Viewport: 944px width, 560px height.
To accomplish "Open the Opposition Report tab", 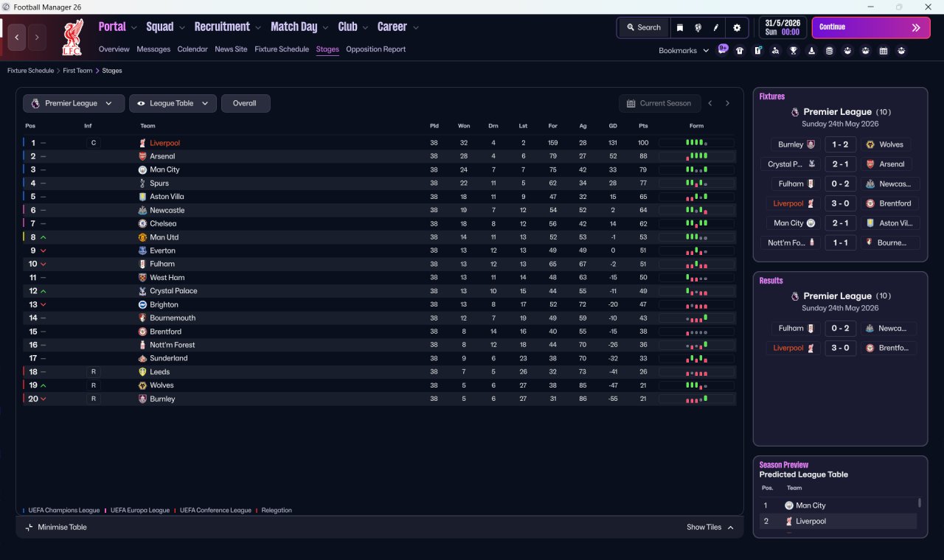I will [376, 49].
